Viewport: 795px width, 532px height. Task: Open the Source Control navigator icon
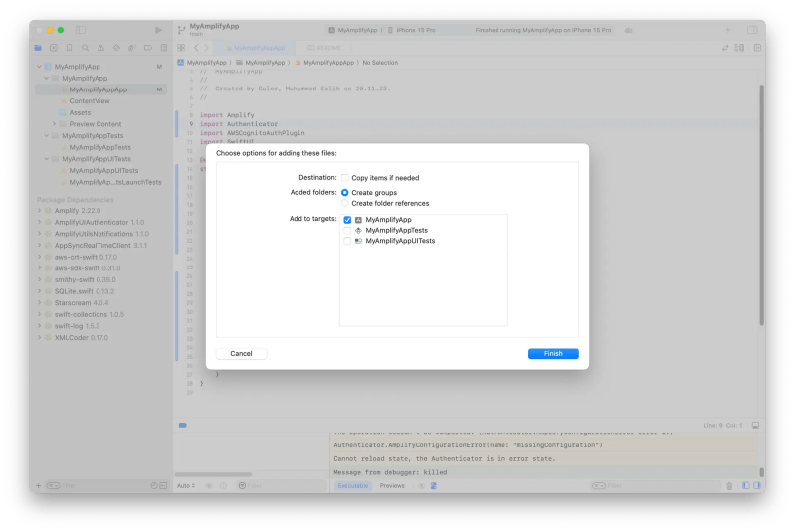pyautogui.click(x=54, y=48)
